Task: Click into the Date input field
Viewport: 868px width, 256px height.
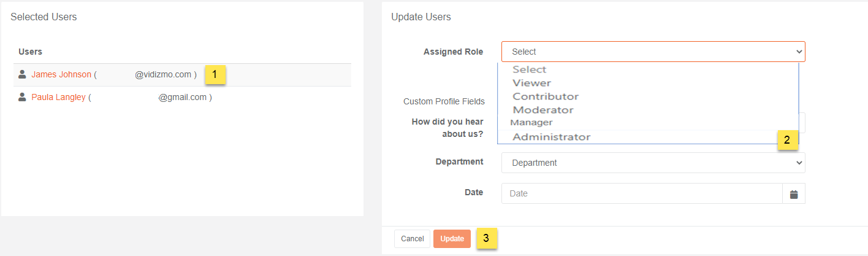Action: [x=642, y=193]
